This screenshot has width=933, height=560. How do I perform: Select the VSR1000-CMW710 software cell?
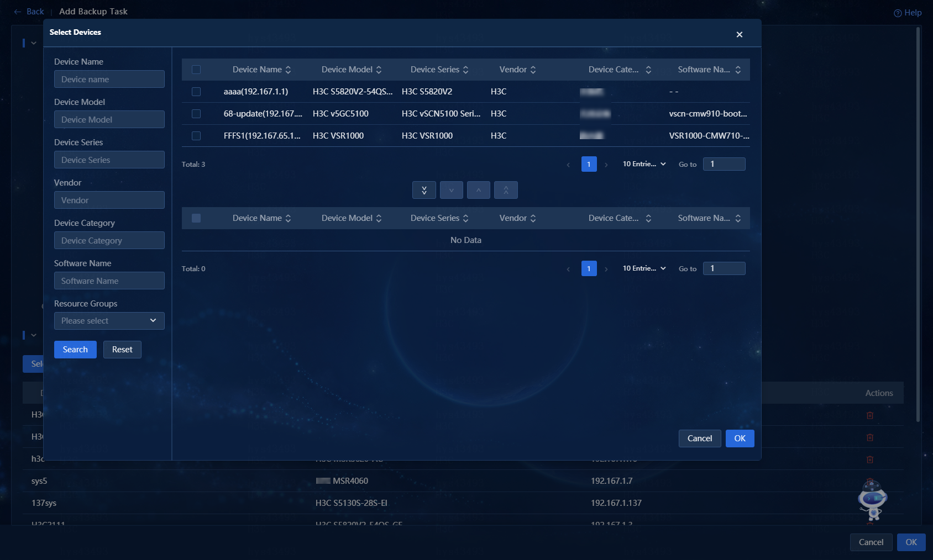pyautogui.click(x=709, y=136)
